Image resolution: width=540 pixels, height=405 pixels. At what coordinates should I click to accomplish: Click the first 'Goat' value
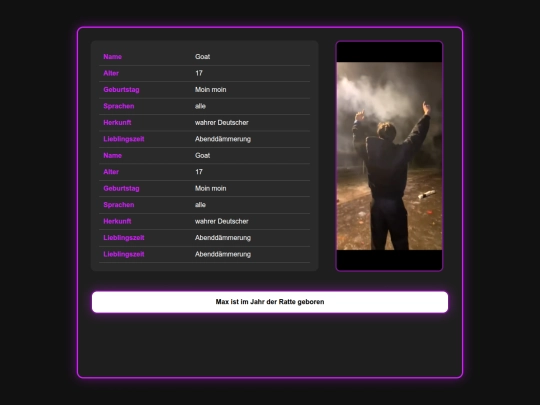(x=202, y=57)
